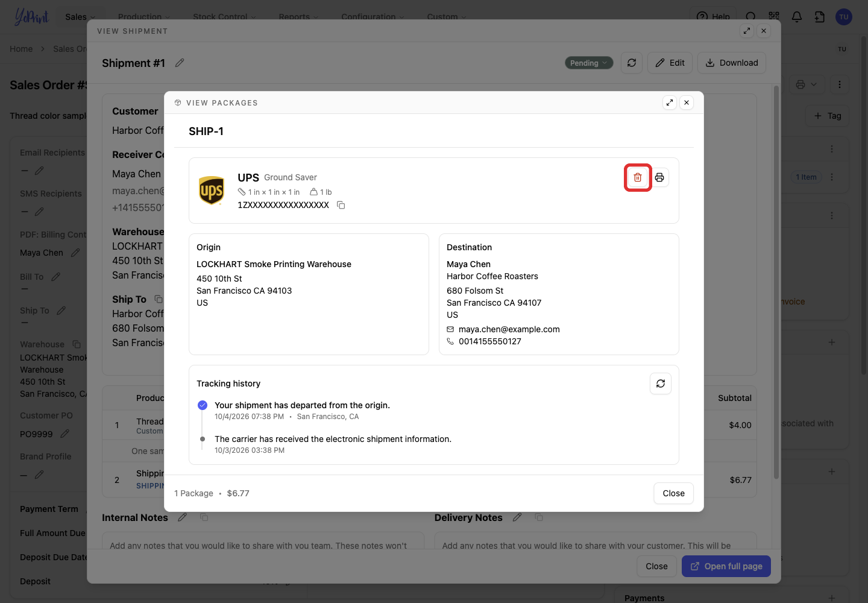Image resolution: width=868 pixels, height=603 pixels.
Task: Edit the Customer PO PO9999
Action: click(x=65, y=434)
